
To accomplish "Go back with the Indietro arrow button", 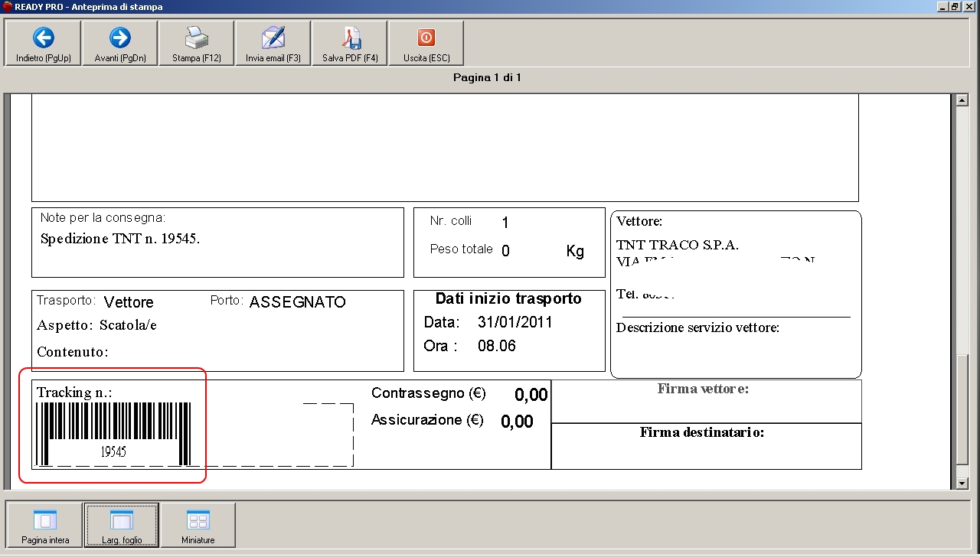I will click(x=43, y=44).
